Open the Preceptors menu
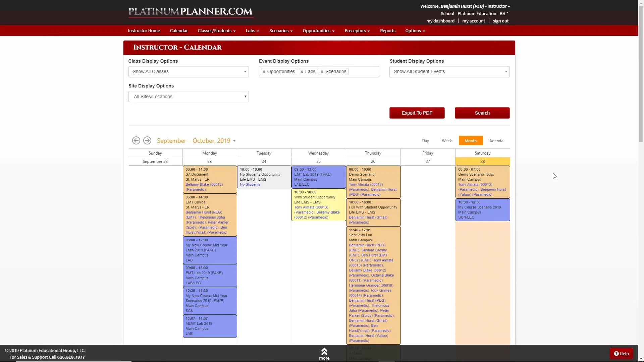The image size is (644, 362). click(357, 31)
